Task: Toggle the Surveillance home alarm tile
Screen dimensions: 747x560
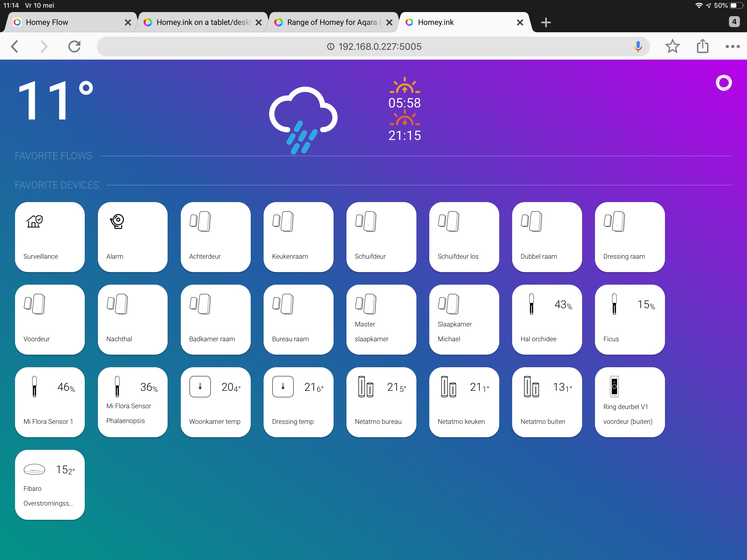Action: (x=50, y=237)
